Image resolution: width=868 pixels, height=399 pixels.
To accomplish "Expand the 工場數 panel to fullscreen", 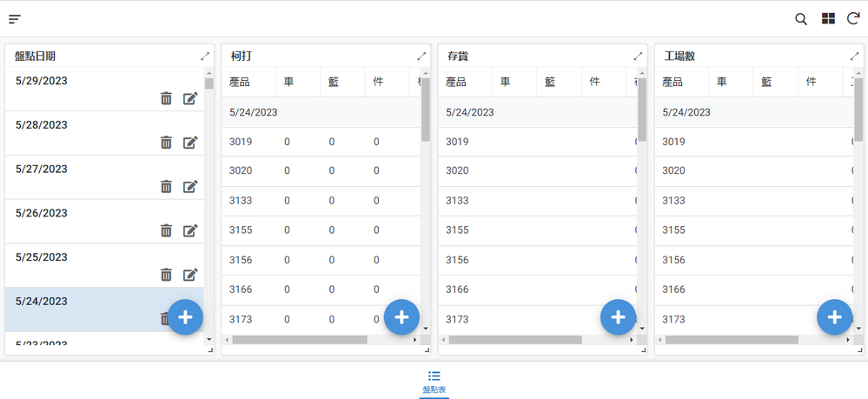I will (854, 56).
